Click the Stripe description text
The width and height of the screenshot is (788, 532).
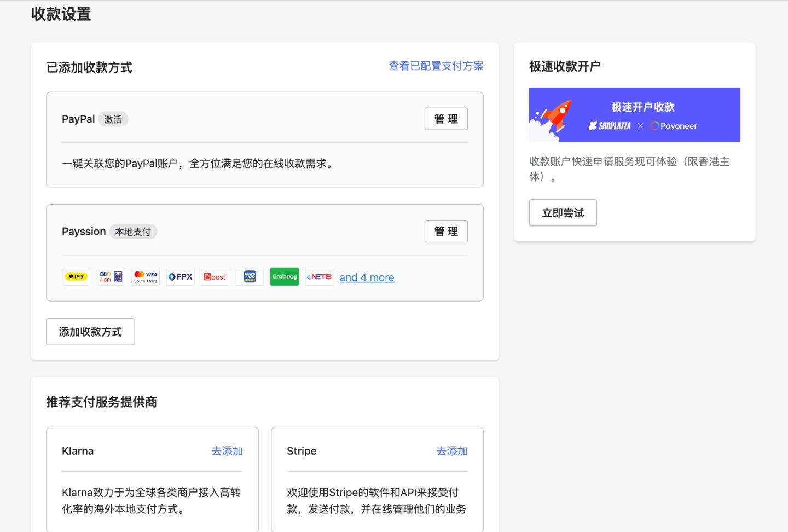pos(376,501)
